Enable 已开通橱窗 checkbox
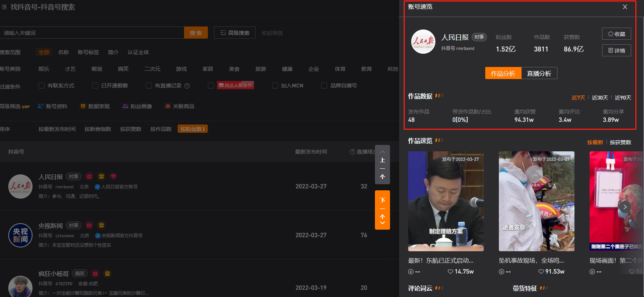Viewport: 644px width, 297px height. coord(95,86)
